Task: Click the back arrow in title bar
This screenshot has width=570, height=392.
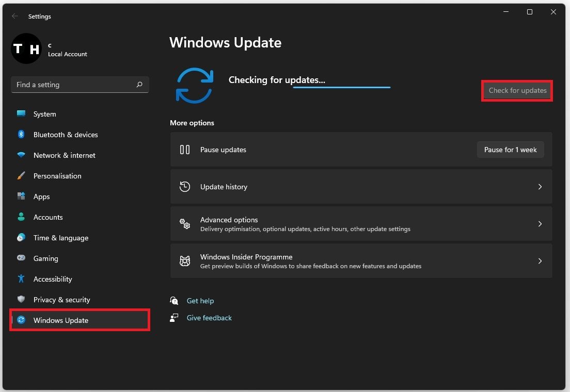Action: [15, 16]
